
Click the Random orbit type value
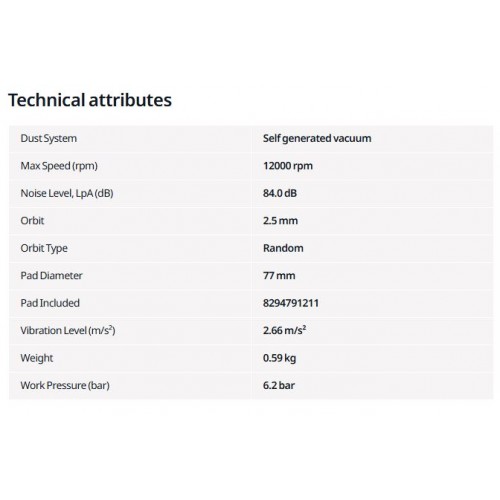tap(283, 248)
